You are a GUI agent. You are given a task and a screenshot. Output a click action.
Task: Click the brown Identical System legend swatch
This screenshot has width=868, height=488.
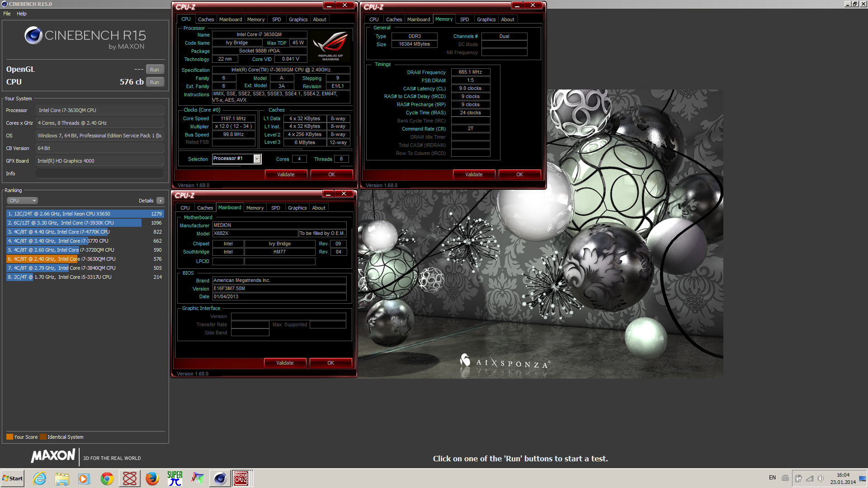click(x=43, y=437)
